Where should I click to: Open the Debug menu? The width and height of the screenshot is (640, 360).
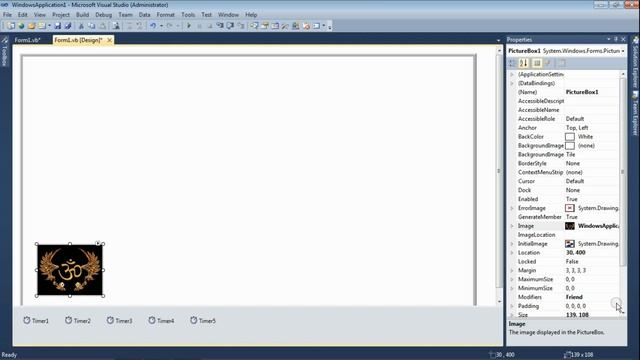[x=104, y=15]
